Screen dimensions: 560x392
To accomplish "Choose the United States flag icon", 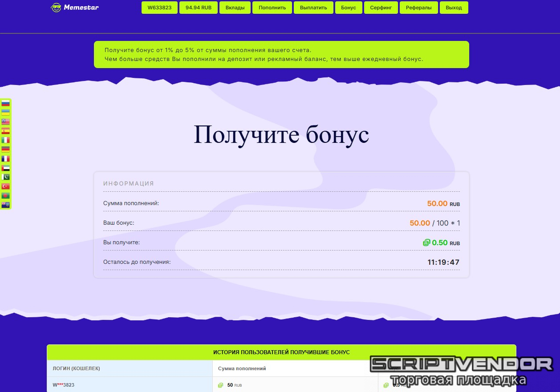I will point(5,122).
